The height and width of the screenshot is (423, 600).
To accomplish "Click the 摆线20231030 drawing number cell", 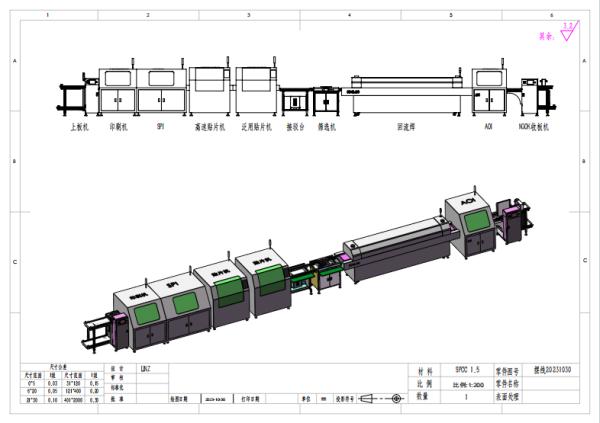I will (553, 369).
